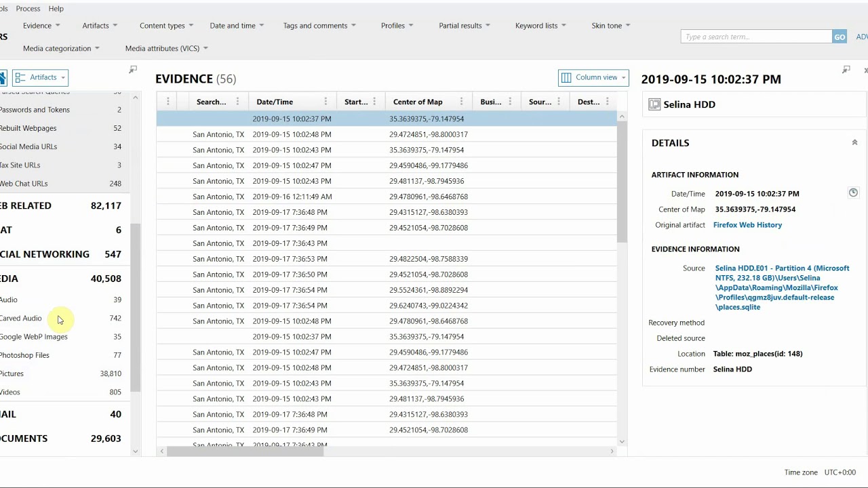The width and height of the screenshot is (868, 488).
Task: Expand the Tags and comments filter
Action: tap(319, 26)
